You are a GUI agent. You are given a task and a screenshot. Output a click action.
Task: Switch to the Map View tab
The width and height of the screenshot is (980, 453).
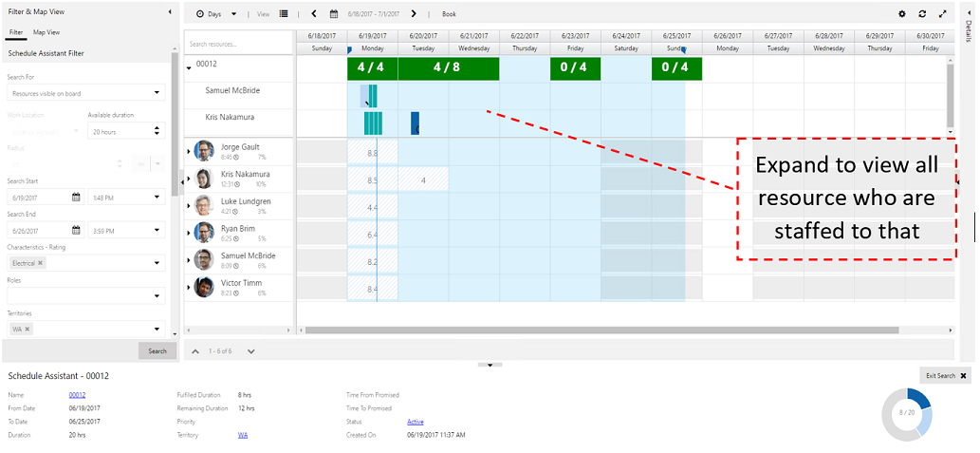click(46, 32)
